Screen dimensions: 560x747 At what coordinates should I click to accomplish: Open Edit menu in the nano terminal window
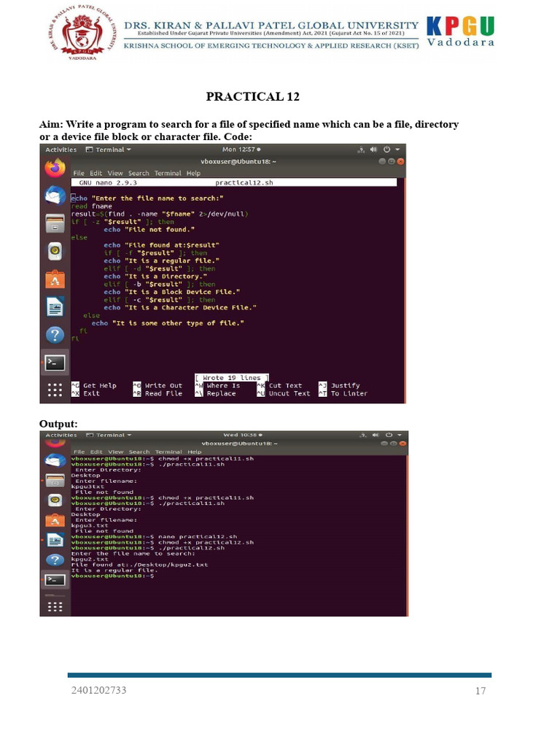coord(96,173)
